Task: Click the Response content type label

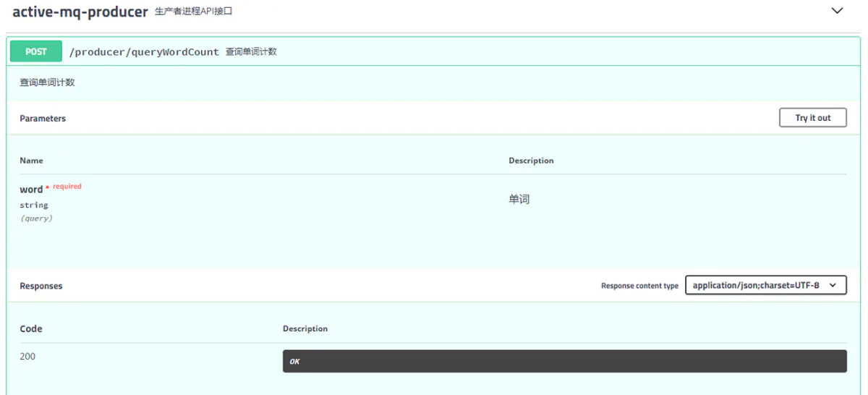Action: 639,286
